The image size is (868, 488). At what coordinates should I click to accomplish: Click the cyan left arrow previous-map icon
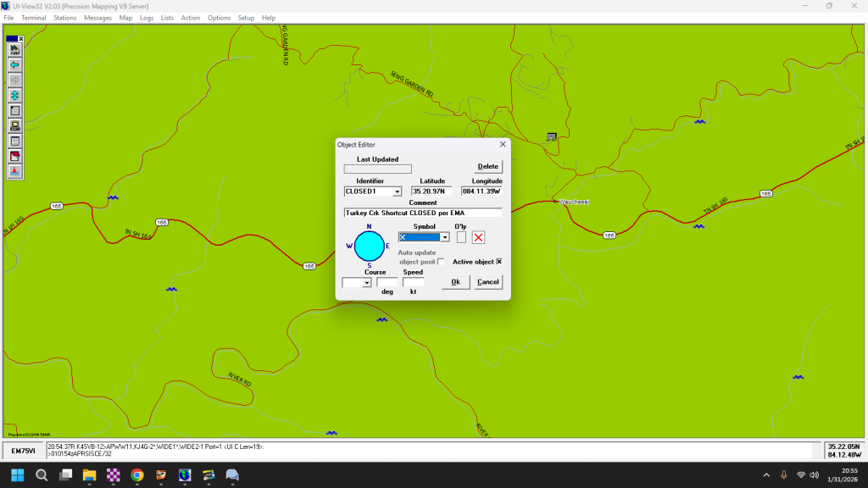tap(14, 64)
